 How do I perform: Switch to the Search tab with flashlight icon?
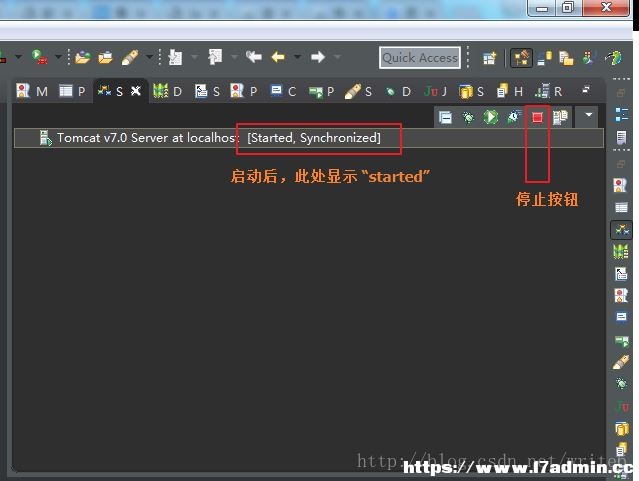tap(358, 91)
